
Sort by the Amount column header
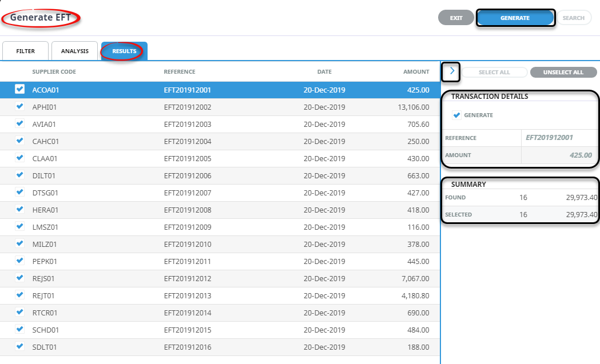coord(416,72)
